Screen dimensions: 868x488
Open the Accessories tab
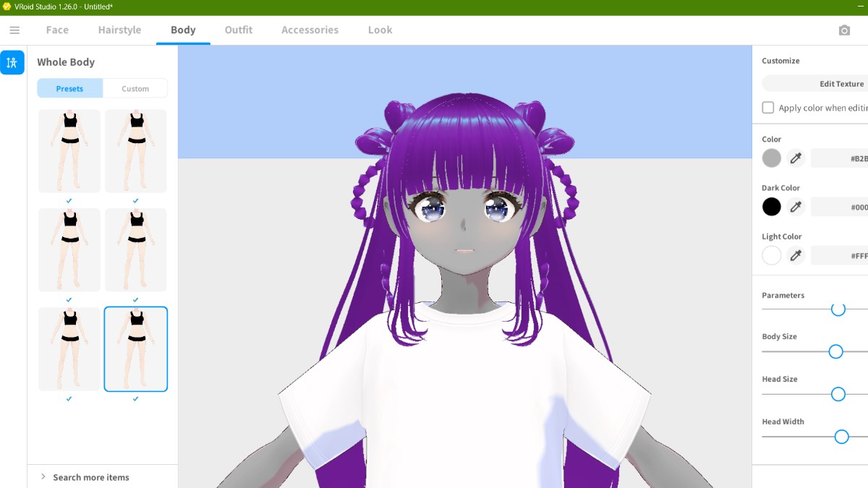coord(310,30)
